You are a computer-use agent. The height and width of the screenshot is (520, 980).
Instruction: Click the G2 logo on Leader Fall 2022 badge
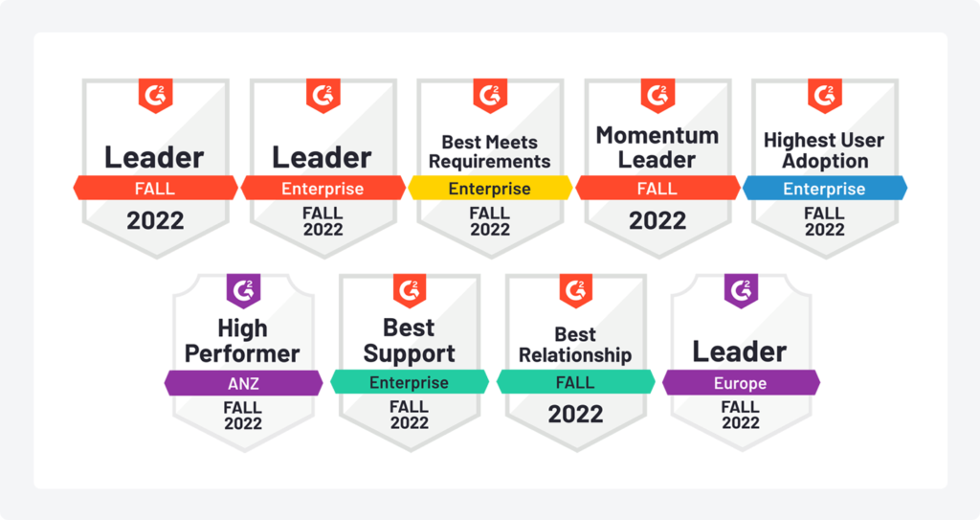pos(155,96)
